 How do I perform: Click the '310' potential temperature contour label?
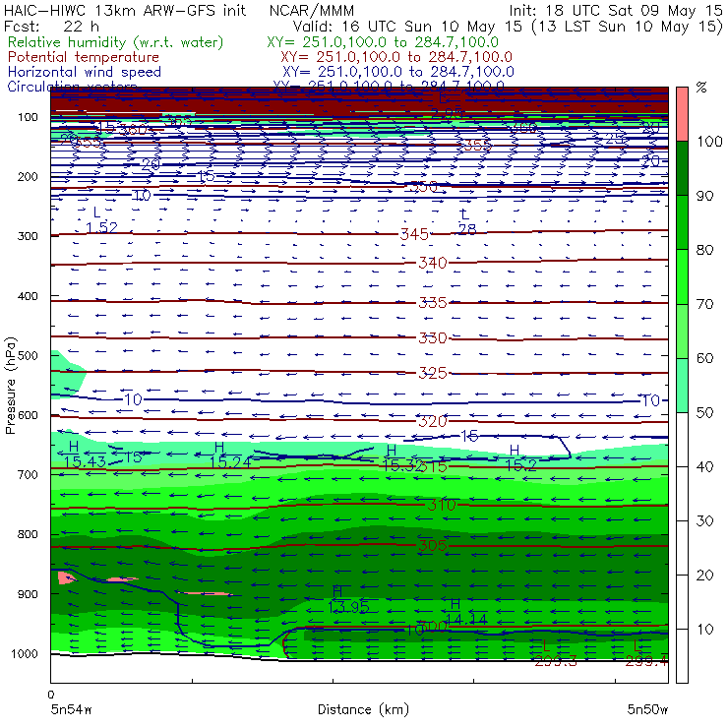pyautogui.click(x=442, y=505)
